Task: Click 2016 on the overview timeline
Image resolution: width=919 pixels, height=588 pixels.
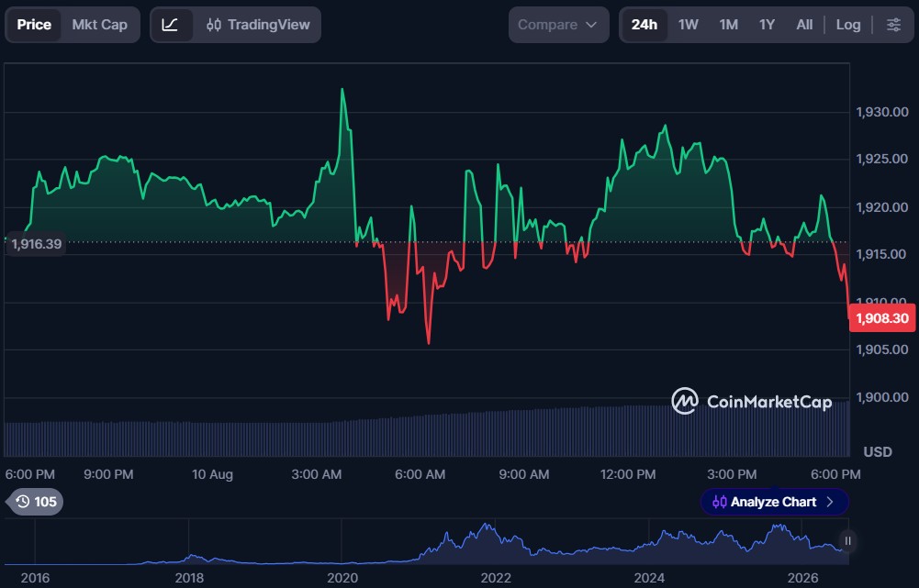Action: (35, 578)
